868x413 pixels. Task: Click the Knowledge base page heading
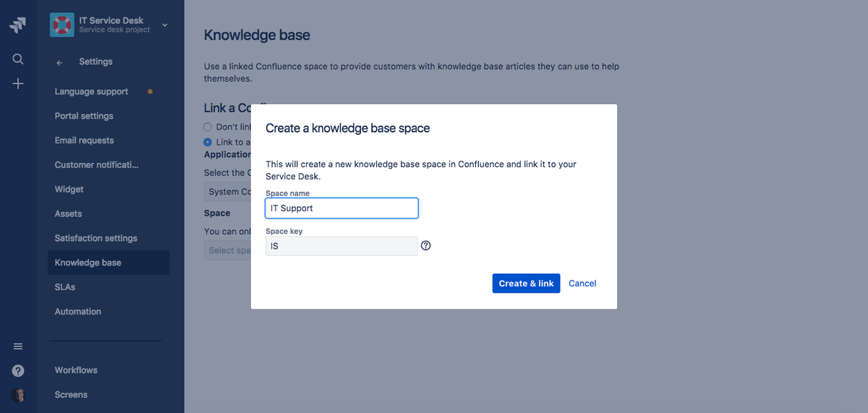[257, 35]
